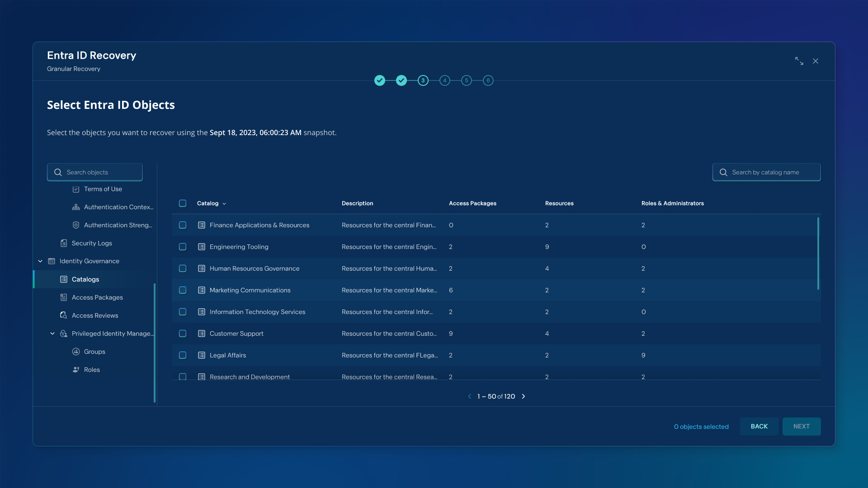The image size is (868, 488).
Task: Check the Finance Applications & Resources checkbox
Action: (183, 225)
